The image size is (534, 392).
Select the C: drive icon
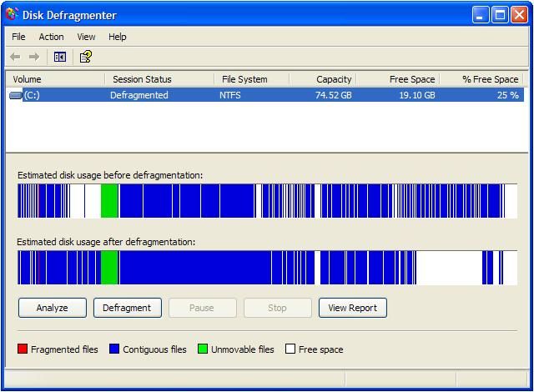[x=16, y=95]
